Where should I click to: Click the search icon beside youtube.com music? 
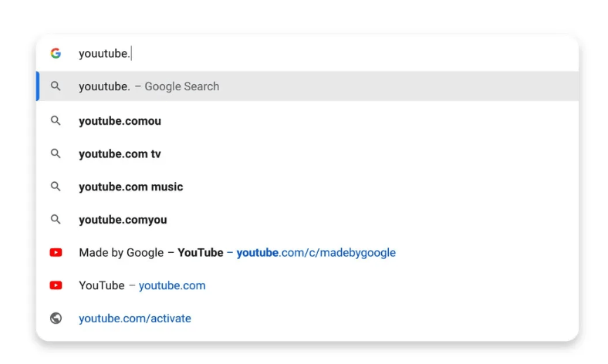(x=56, y=187)
